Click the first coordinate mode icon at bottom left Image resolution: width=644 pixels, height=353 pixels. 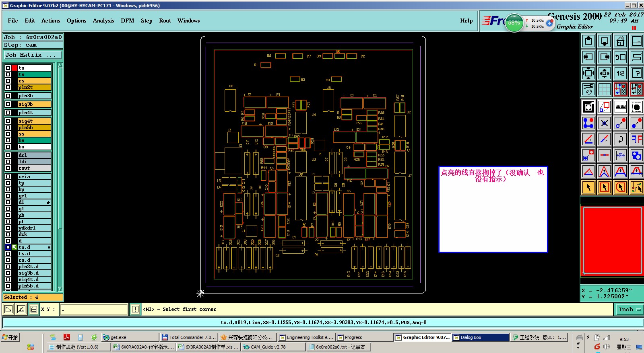click(x=8, y=309)
